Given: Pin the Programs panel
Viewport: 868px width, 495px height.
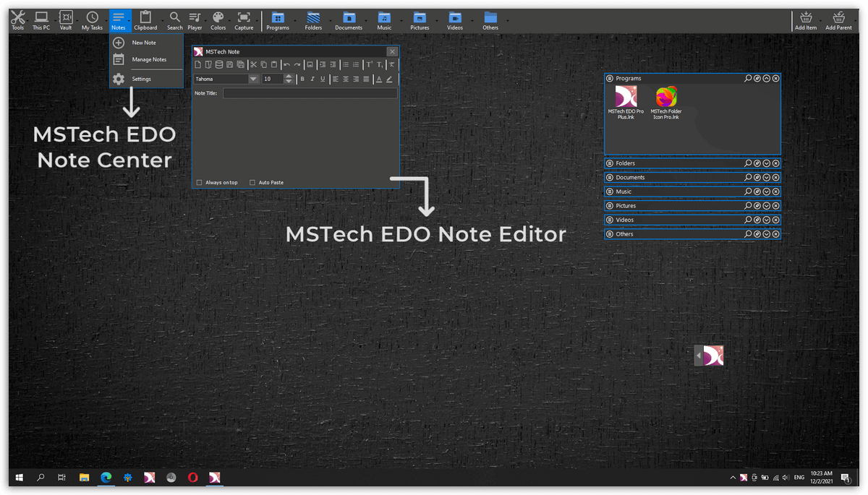Looking at the screenshot, I should coord(757,78).
